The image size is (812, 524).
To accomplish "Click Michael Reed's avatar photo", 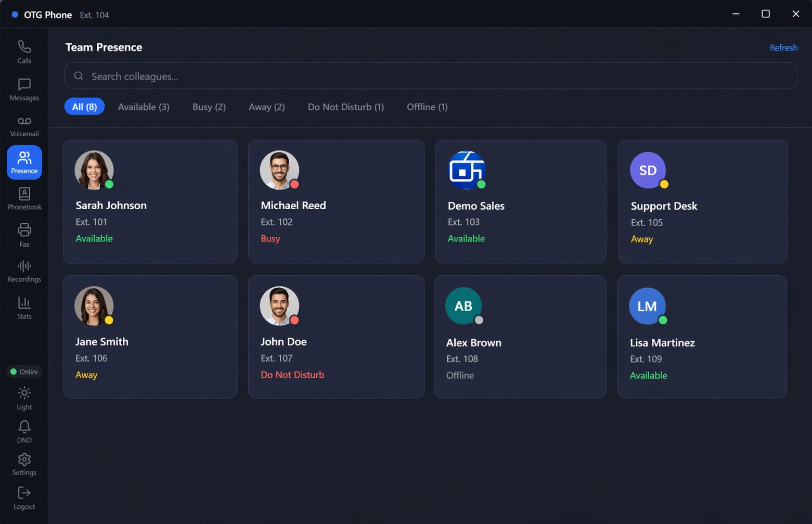I will tap(279, 170).
